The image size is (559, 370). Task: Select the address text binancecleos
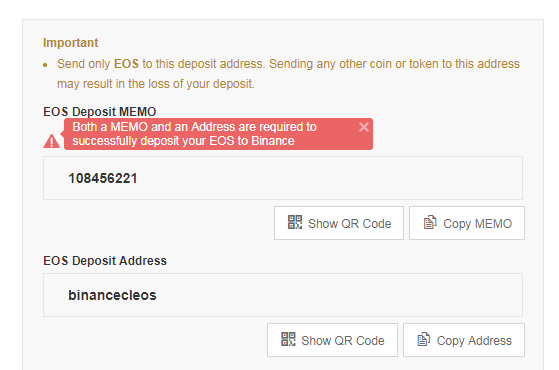click(112, 295)
